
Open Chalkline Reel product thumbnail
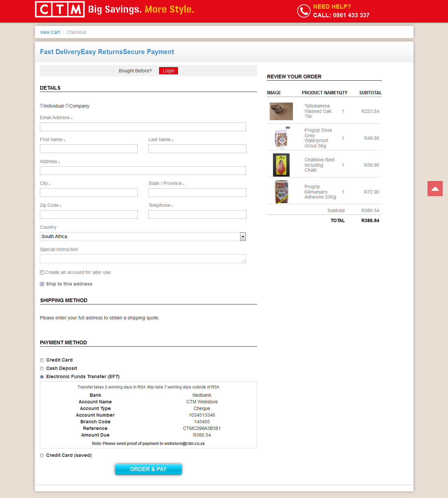coord(281,165)
